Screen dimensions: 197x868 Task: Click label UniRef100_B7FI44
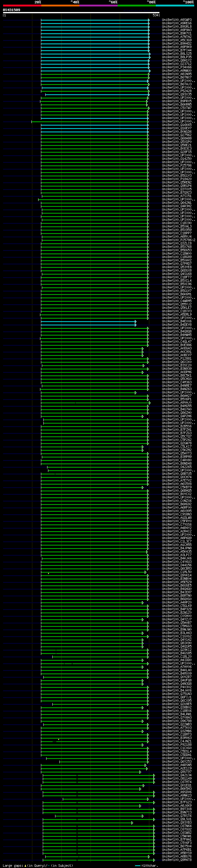point(177,50)
